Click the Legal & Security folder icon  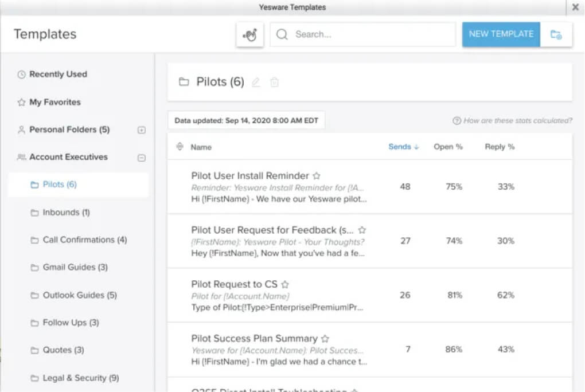tap(34, 378)
